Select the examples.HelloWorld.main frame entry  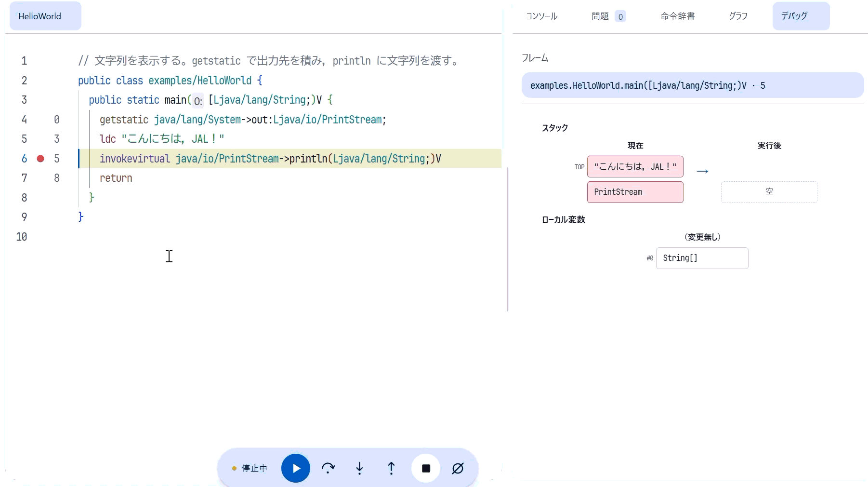pyautogui.click(x=693, y=85)
